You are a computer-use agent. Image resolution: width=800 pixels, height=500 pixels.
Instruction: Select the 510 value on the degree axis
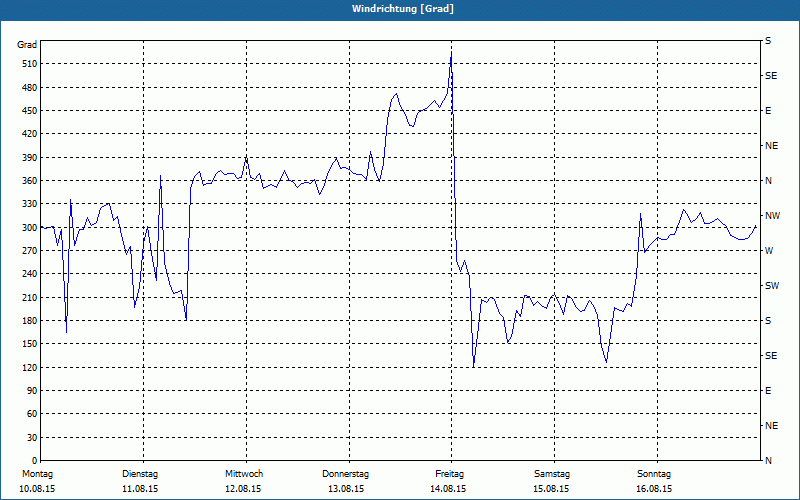pos(30,64)
